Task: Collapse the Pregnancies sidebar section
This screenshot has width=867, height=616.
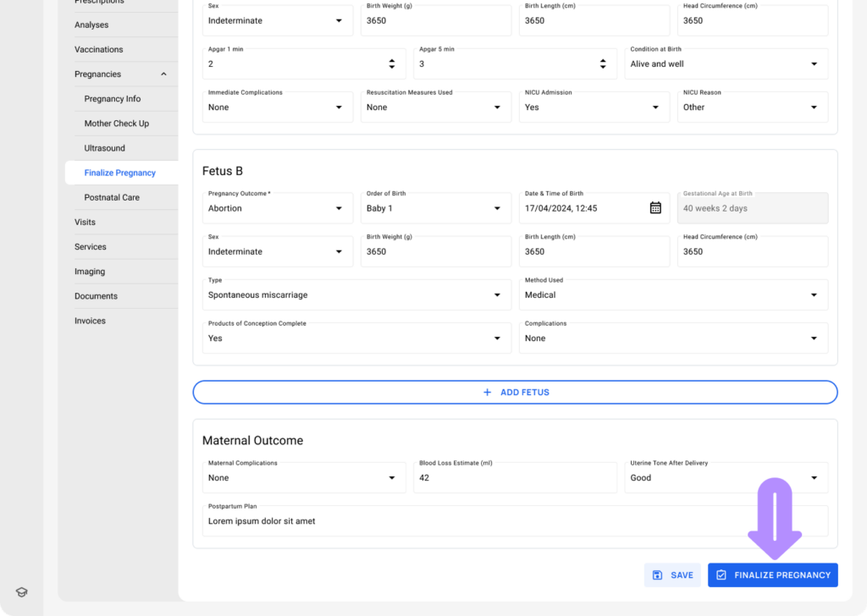Action: pyautogui.click(x=163, y=74)
